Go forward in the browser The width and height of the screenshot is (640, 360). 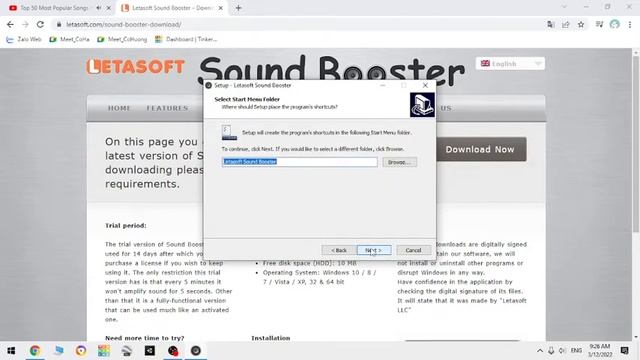point(25,24)
